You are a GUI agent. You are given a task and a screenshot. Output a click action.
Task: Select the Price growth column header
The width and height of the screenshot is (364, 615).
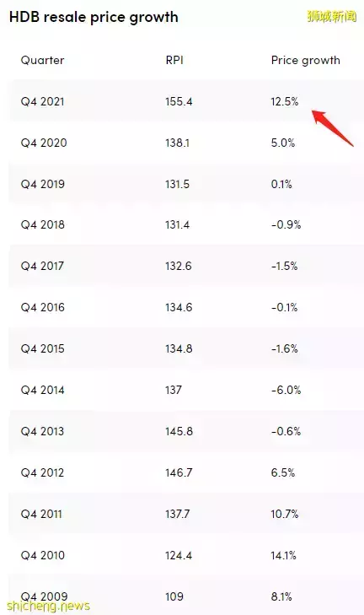point(306,61)
